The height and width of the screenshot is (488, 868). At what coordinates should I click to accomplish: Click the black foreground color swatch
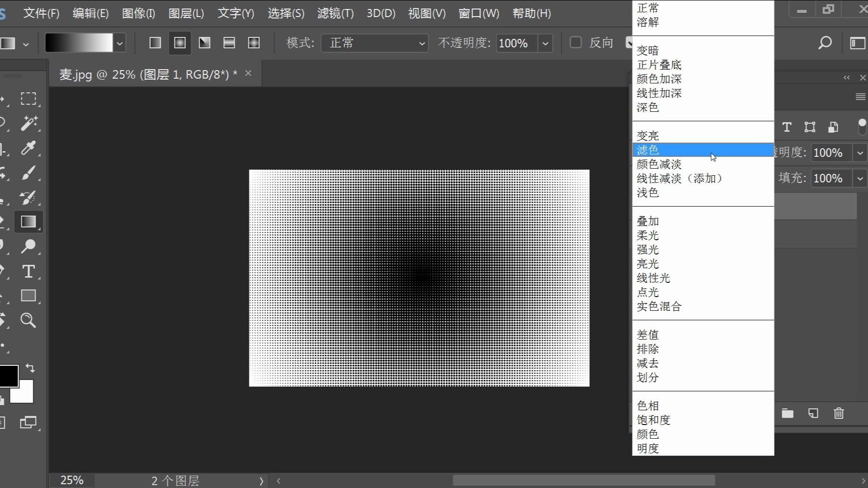[8, 376]
